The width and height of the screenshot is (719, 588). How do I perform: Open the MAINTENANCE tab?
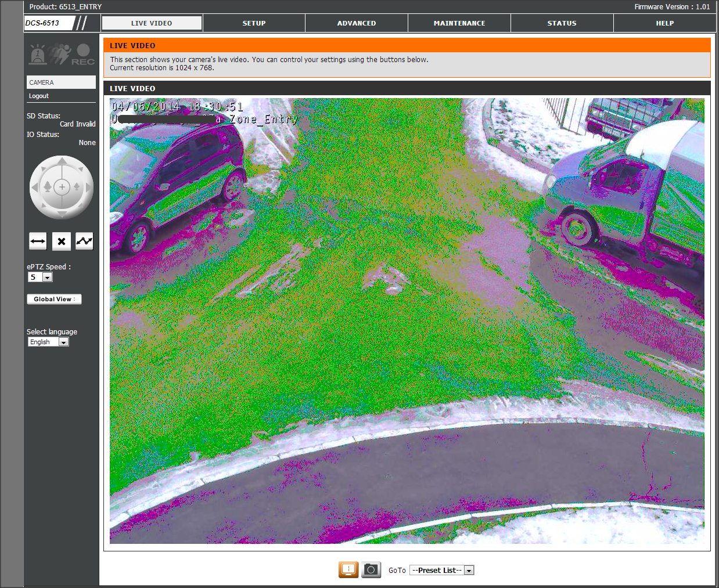click(x=459, y=23)
